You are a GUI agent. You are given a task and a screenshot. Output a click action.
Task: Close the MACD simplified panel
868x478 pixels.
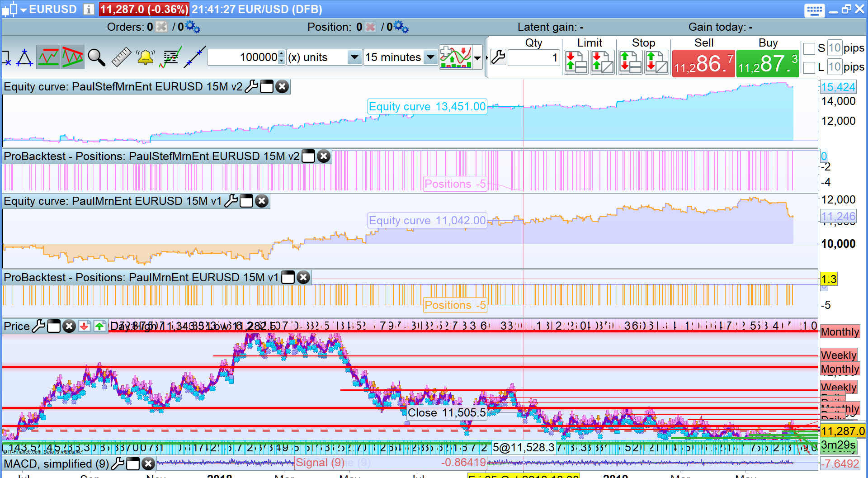148,464
